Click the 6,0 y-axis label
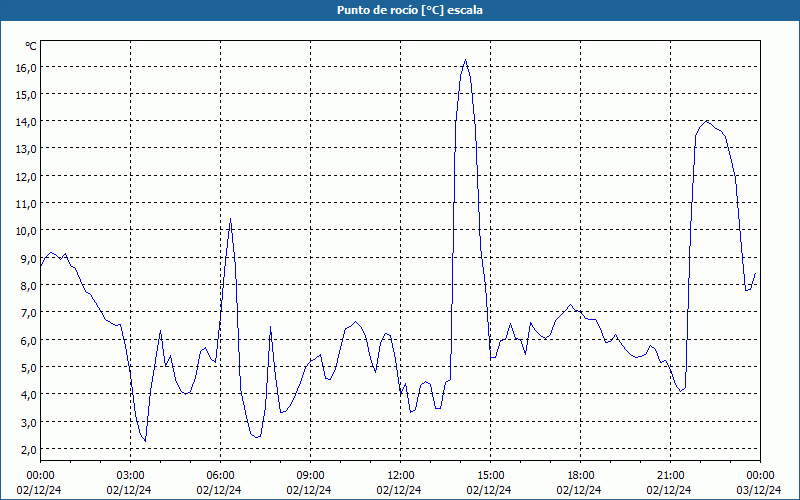The height and width of the screenshot is (500, 800). tap(28, 340)
